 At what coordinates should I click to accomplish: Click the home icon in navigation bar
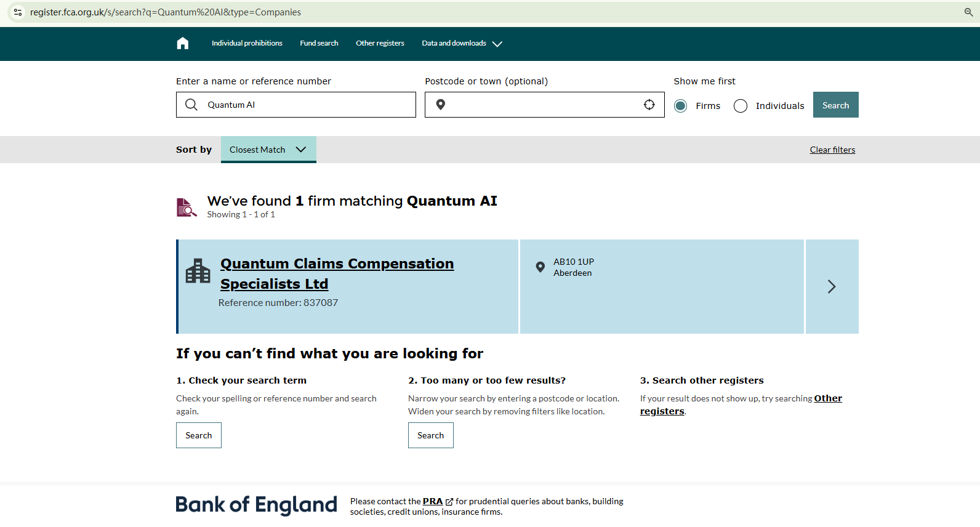click(183, 43)
